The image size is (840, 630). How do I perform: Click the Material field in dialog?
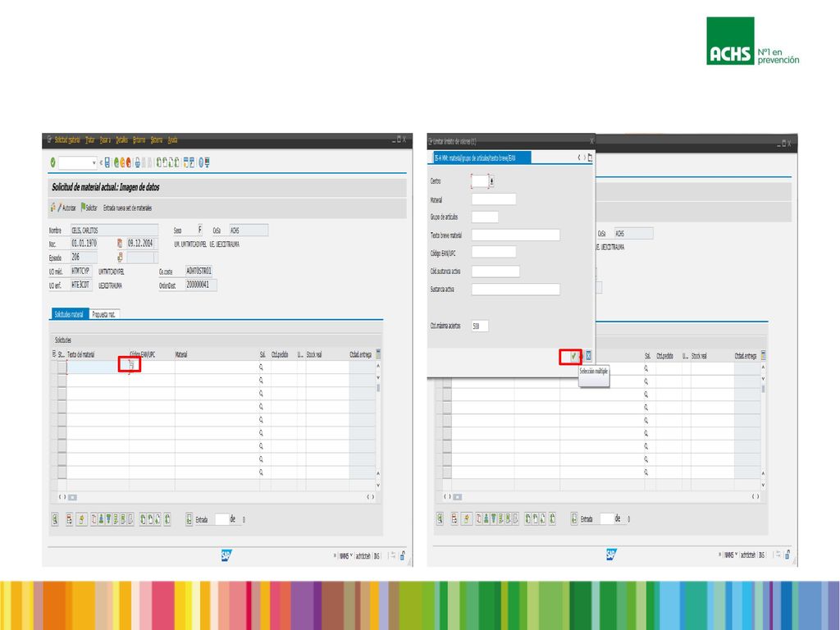point(494,199)
